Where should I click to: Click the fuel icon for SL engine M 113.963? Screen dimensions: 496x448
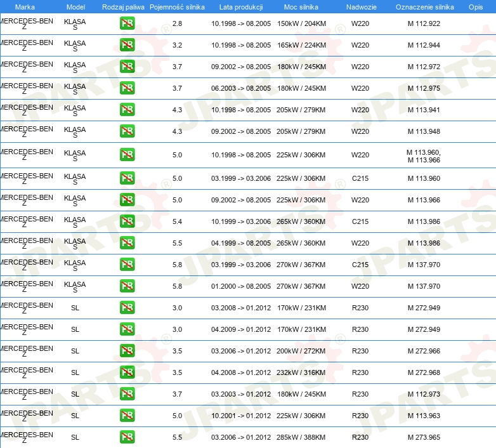tap(127, 416)
